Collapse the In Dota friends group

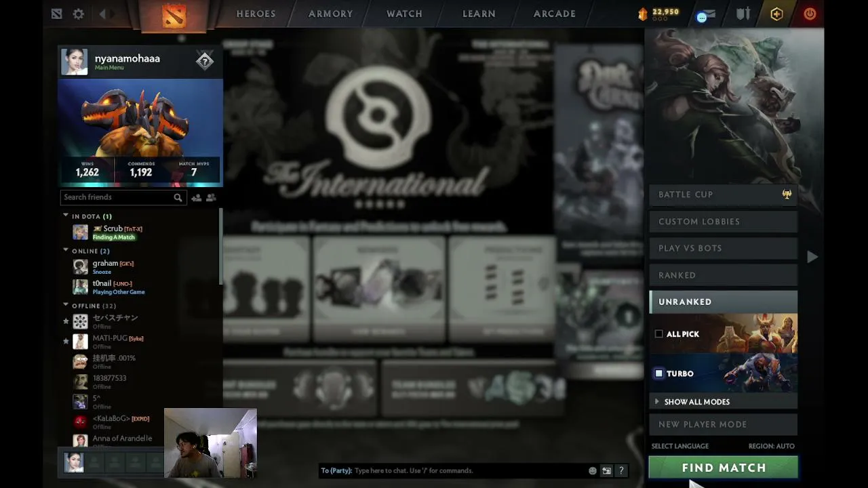pos(66,216)
